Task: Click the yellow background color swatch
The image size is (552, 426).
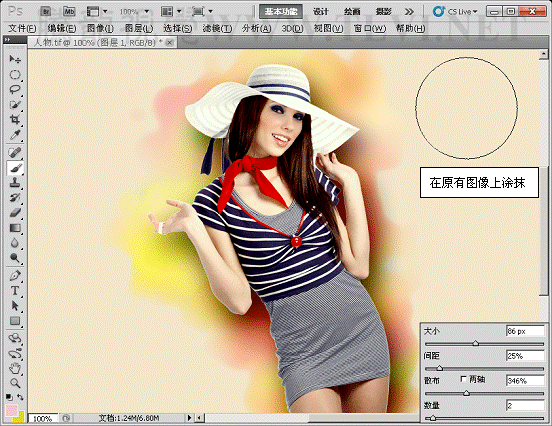Action: click(x=20, y=418)
